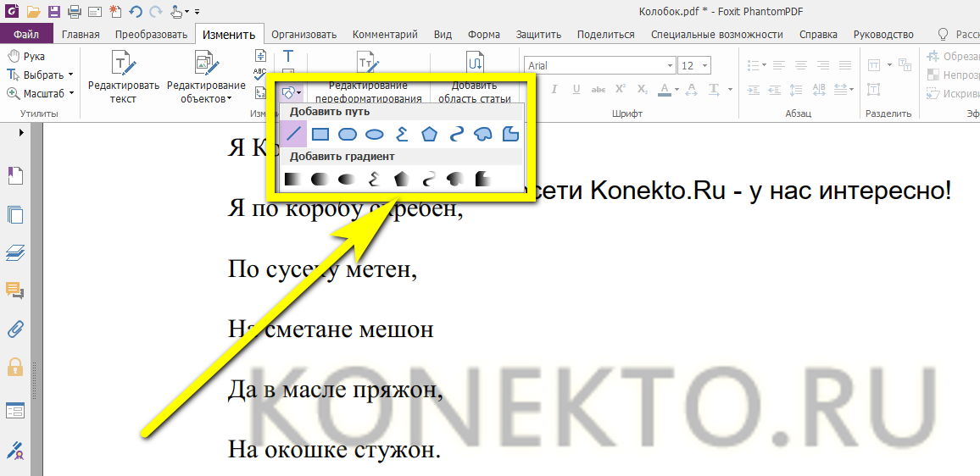Open the Attachments paperclip panel
Screen dimensions: 980x476
[14, 329]
